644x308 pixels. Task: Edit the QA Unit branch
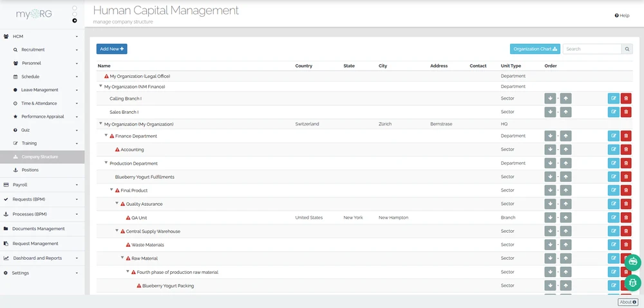[613, 218]
